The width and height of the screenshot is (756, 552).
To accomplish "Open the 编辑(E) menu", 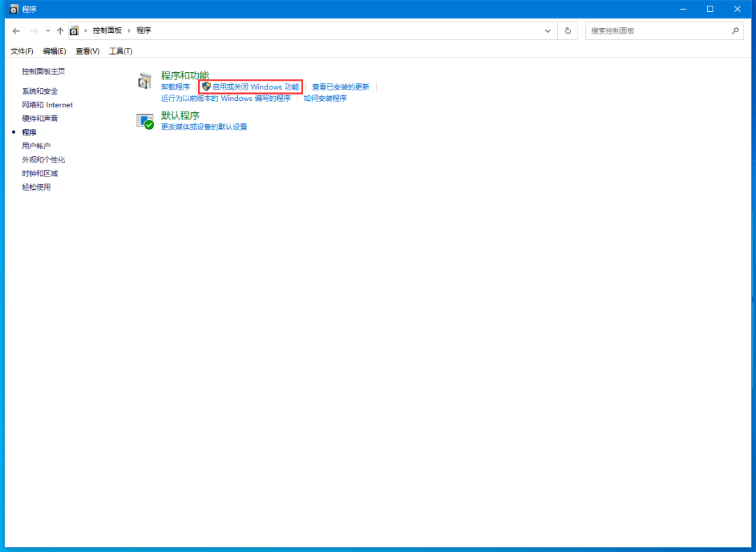I will (55, 51).
